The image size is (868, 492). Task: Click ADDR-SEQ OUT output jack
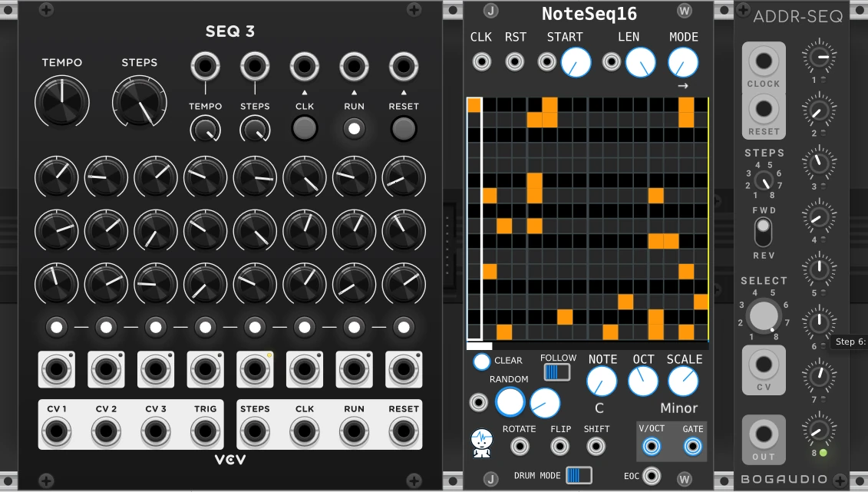(764, 434)
